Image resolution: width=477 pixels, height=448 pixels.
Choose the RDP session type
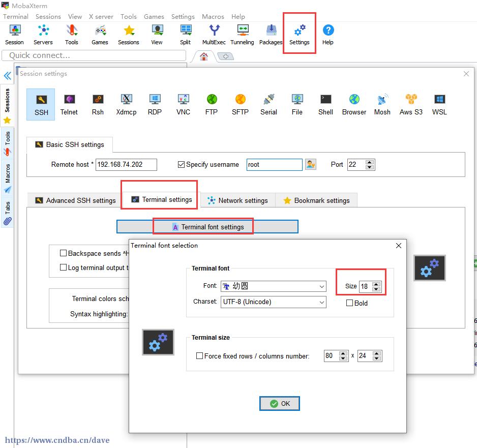155,105
